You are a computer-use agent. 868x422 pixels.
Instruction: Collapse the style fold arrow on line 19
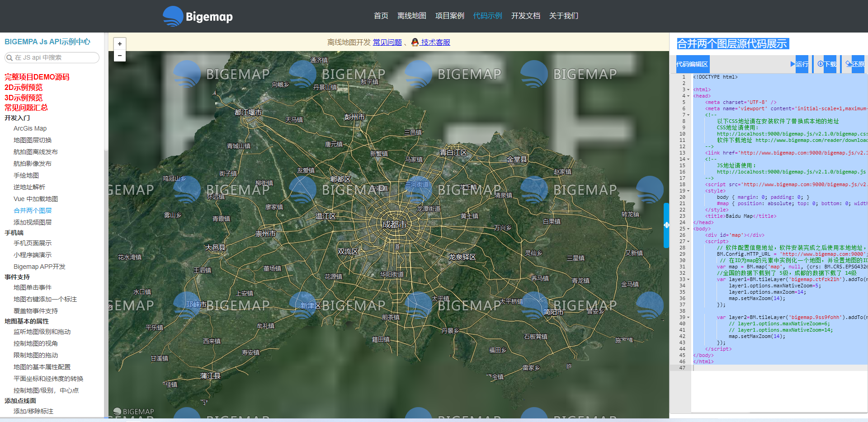[688, 191]
